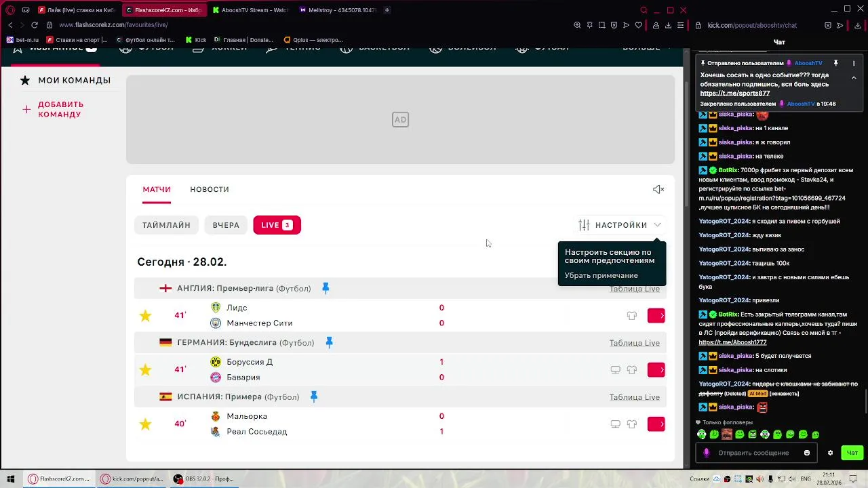The width and height of the screenshot is (868, 488).
Task: Open red arrow button for Borussia D match
Action: (656, 369)
